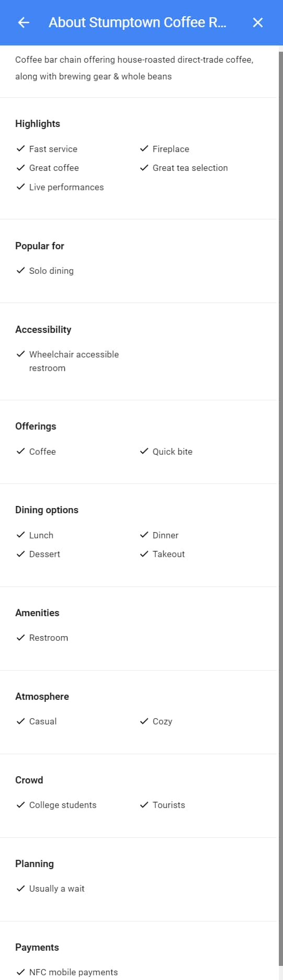Click the checkmark beside Fireplace
The width and height of the screenshot is (283, 980).
tap(144, 148)
